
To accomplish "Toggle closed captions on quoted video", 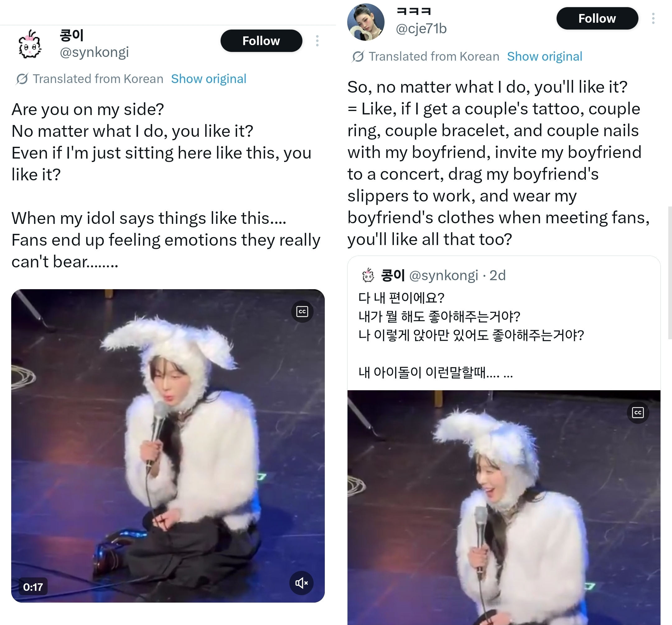I will [638, 413].
